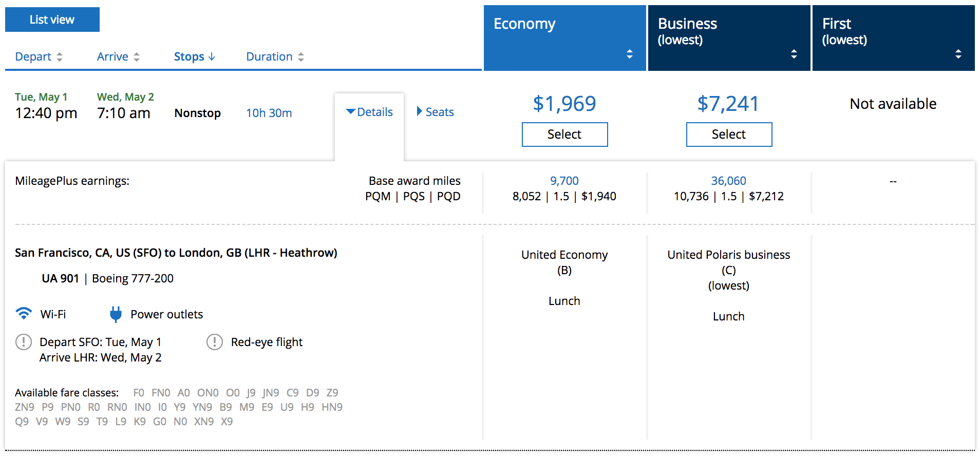Collapse the flight Details panel
Viewport: 980px width, 456px height.
pyautogui.click(x=369, y=112)
